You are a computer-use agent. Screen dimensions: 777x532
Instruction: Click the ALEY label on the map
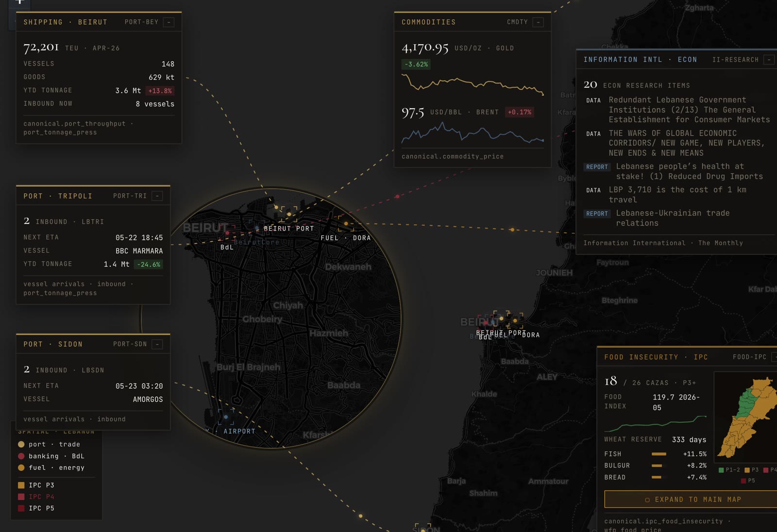coord(547,377)
